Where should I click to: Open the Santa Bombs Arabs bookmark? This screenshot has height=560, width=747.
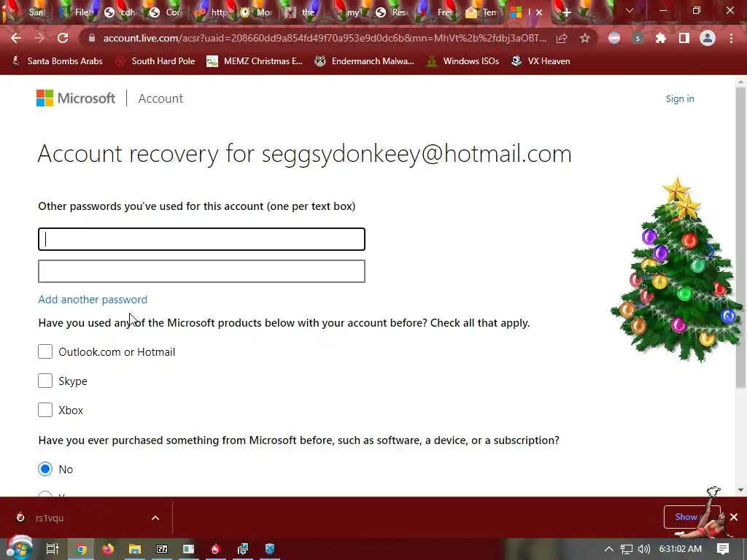coord(57,61)
